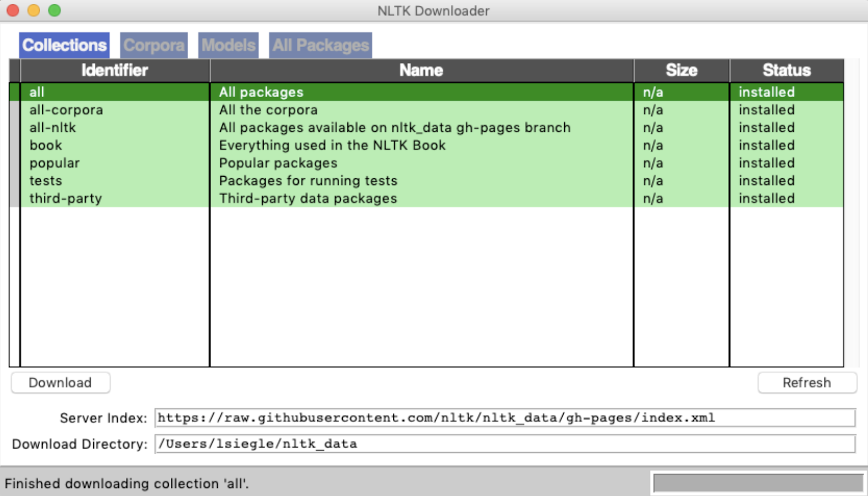Click the Size column header
Viewport: 868px width, 496px height.
tap(681, 70)
